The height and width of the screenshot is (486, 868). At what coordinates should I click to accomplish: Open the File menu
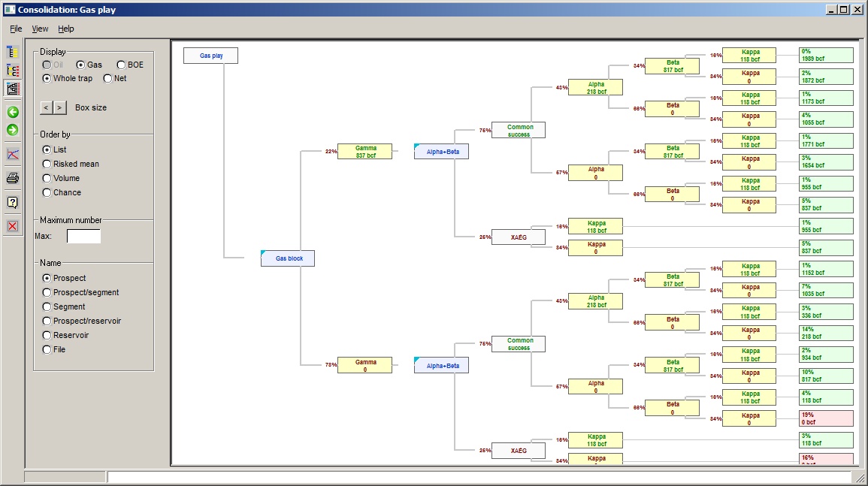point(16,29)
